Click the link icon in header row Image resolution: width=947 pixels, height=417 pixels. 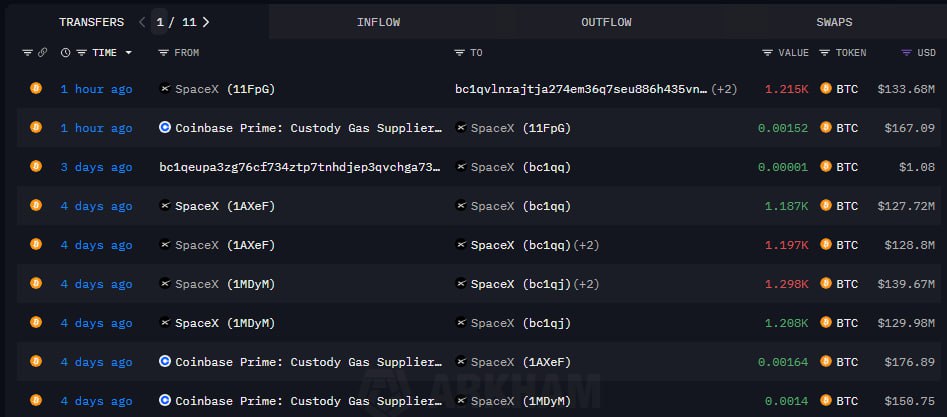pos(42,53)
